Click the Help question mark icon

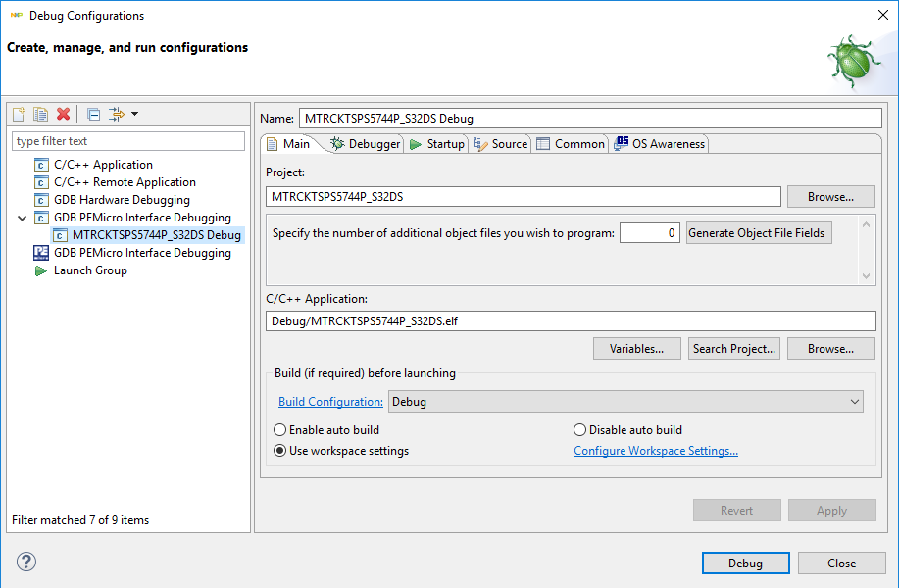point(26,562)
